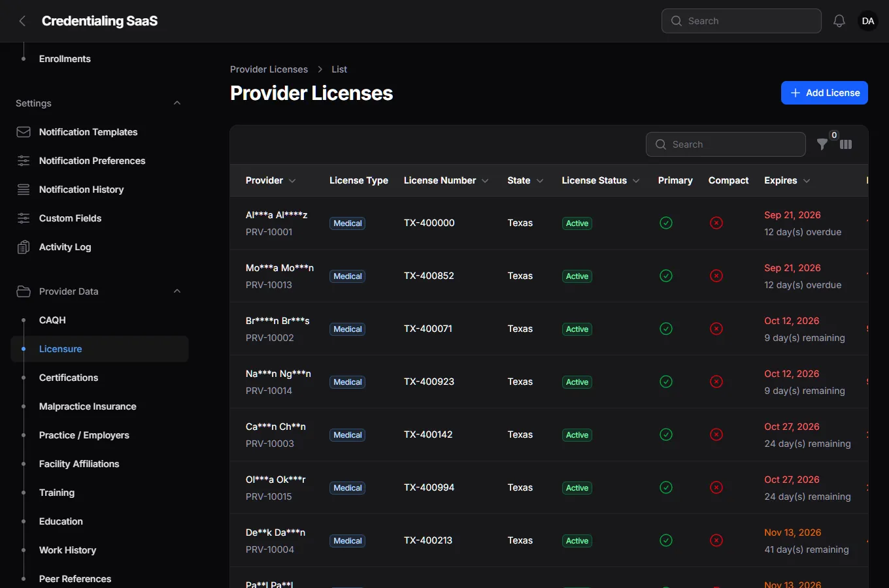This screenshot has height=588, width=889.
Task: Click Credentialing SaaS title
Action: 99,21
